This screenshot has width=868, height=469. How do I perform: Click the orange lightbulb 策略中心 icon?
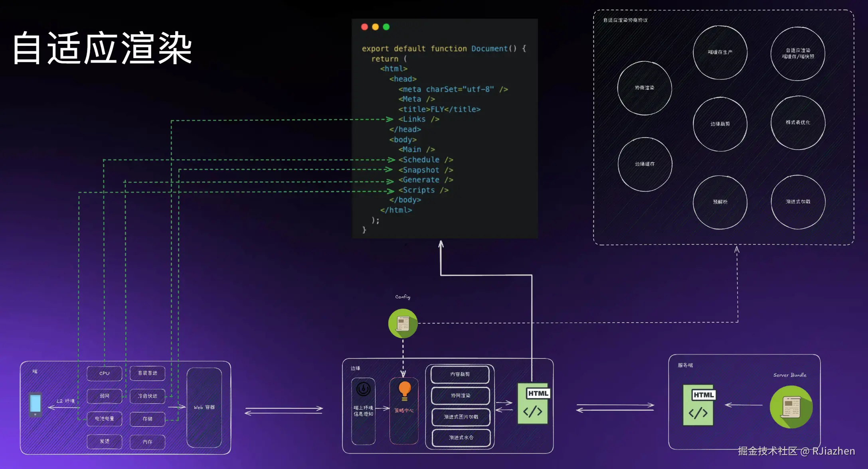point(404,390)
